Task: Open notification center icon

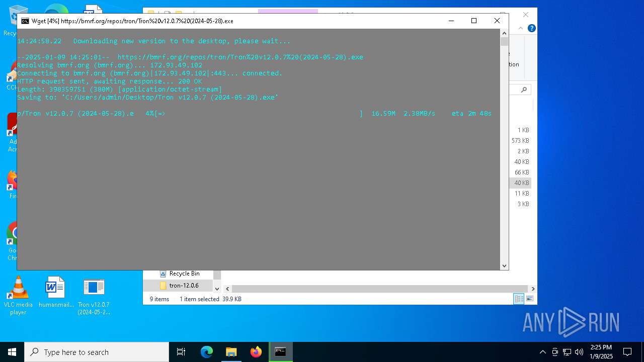Action: tap(627, 352)
